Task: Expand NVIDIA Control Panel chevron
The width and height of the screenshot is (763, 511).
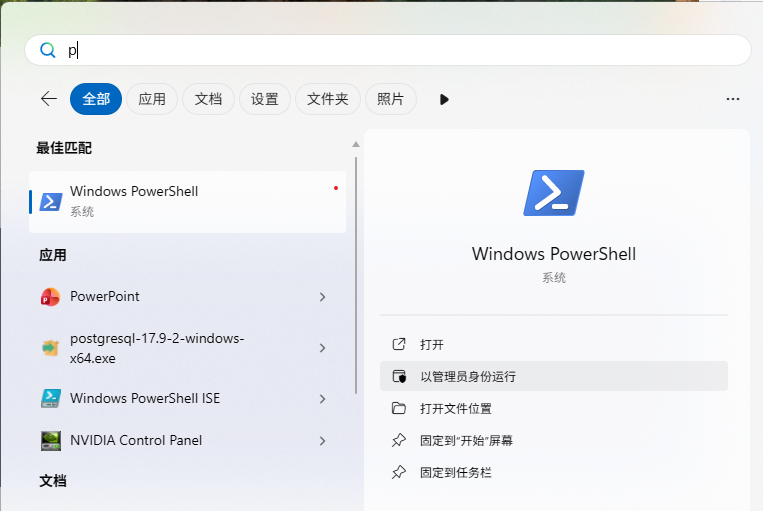Action: [x=322, y=441]
